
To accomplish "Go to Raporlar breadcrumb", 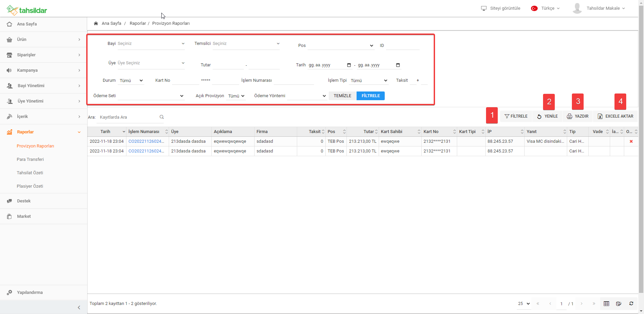I will tap(138, 23).
